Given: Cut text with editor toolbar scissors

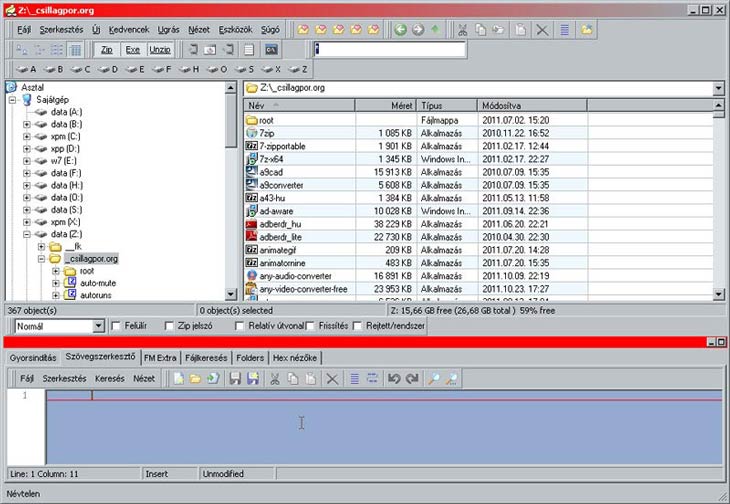Looking at the screenshot, I should click(275, 378).
